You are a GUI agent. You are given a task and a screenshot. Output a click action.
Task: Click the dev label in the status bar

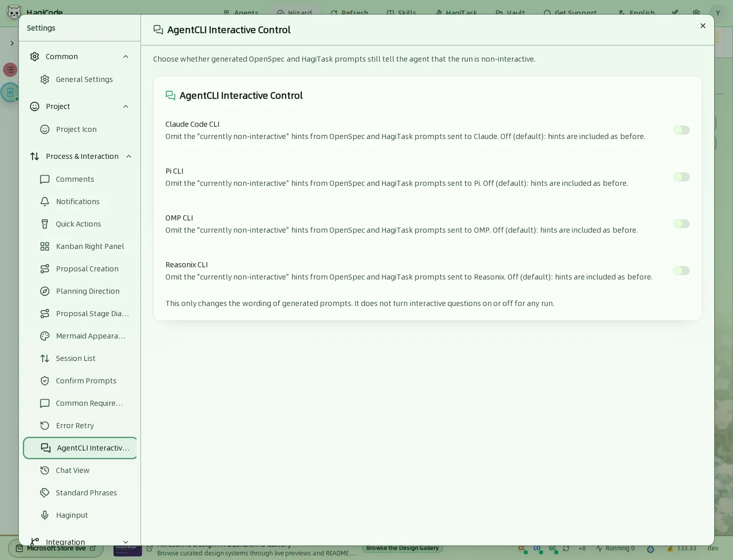click(713, 548)
